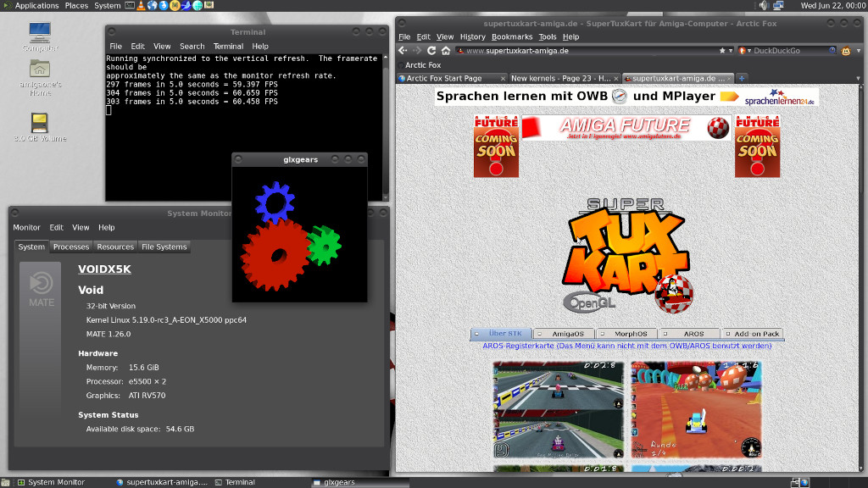Select the AmigaOS tab on the web page
868x488 pixels.
point(564,334)
